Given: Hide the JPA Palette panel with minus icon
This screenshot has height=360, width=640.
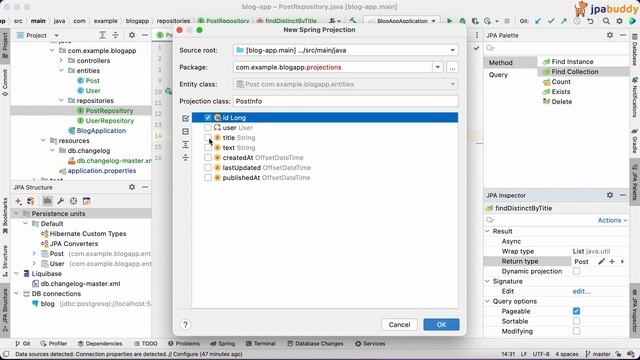Looking at the screenshot, I should tap(623, 35).
